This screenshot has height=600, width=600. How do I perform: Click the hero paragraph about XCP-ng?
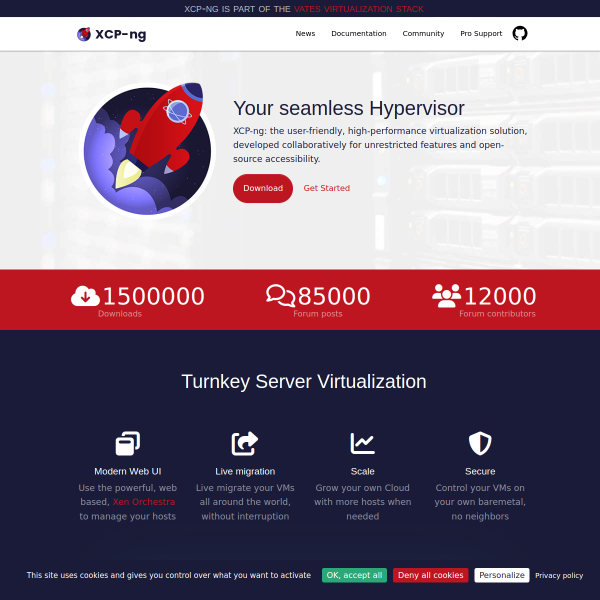click(x=380, y=145)
